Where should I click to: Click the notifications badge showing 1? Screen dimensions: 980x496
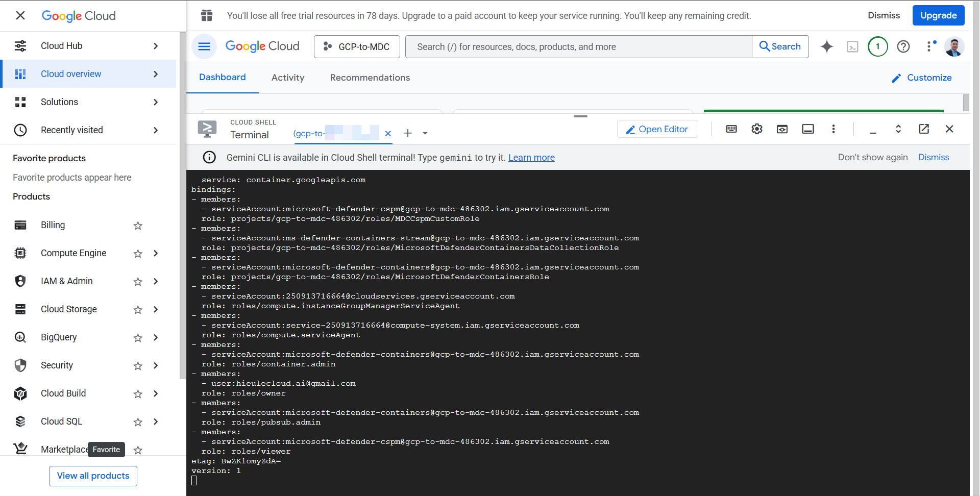(877, 46)
